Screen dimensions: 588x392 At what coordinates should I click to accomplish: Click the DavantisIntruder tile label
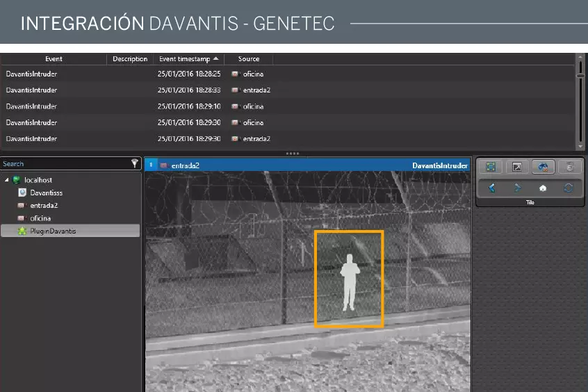pos(440,165)
